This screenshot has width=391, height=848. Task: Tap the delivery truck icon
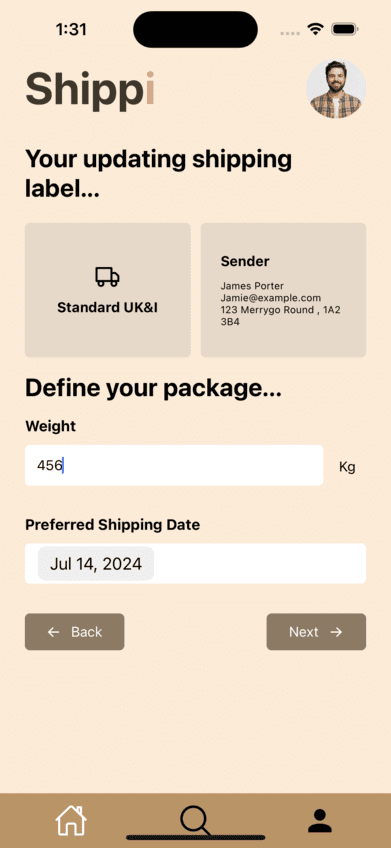(108, 276)
